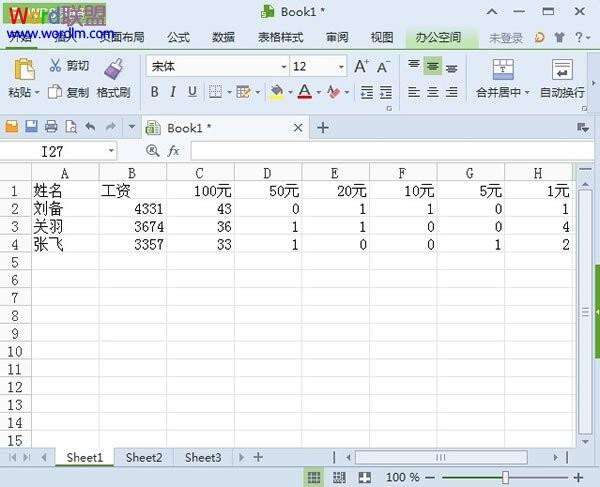Image resolution: width=600 pixels, height=487 pixels.
Task: Click the 合并居中 (Merge and Center) button
Action: [x=502, y=79]
